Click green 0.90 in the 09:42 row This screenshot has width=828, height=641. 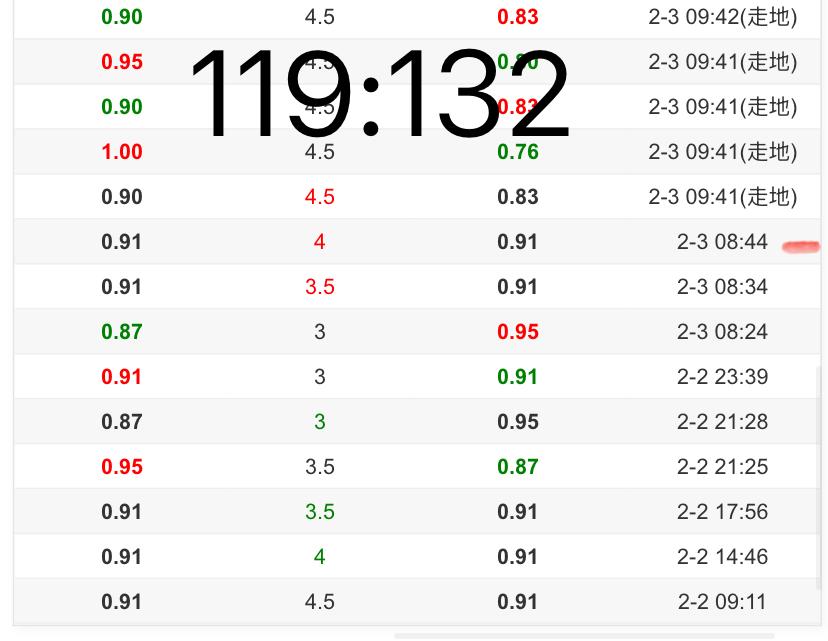pyautogui.click(x=121, y=17)
